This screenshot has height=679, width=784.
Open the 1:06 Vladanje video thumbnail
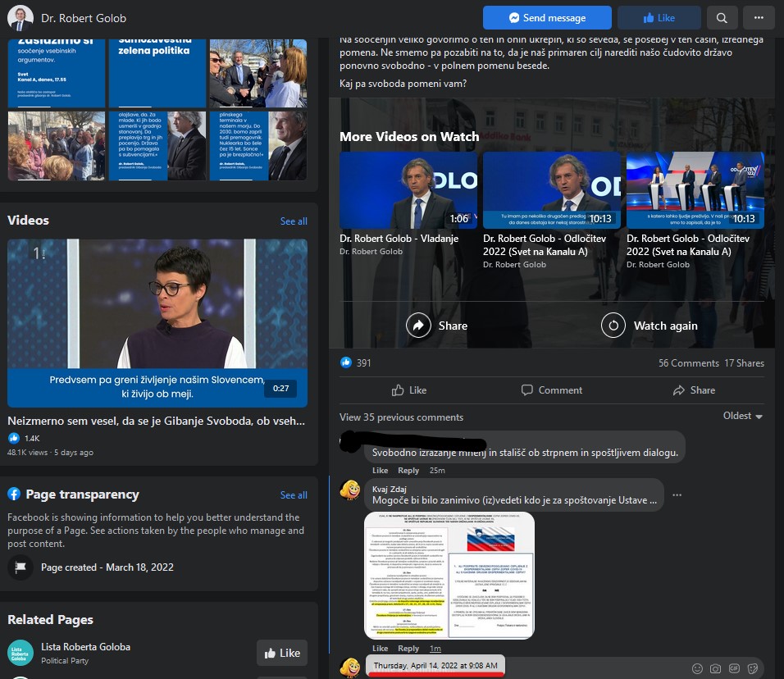(x=408, y=190)
